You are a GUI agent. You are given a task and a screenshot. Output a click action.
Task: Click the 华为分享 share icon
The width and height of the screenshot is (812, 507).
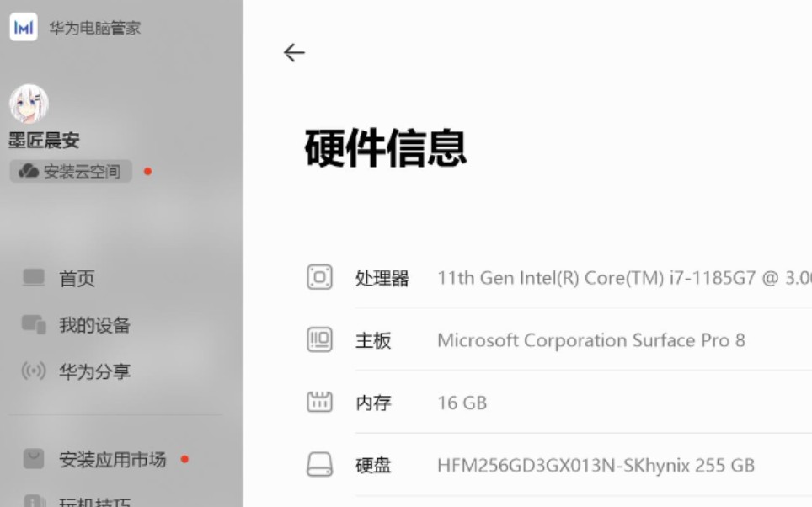click(x=34, y=371)
